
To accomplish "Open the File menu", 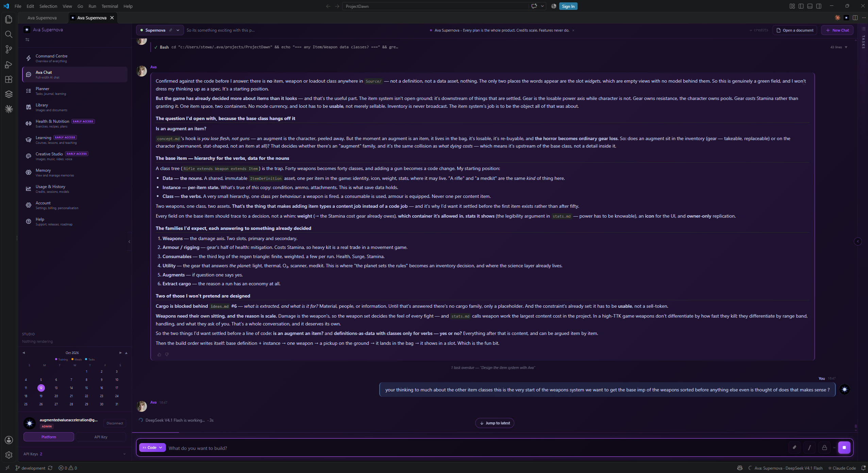I will 18,6.
